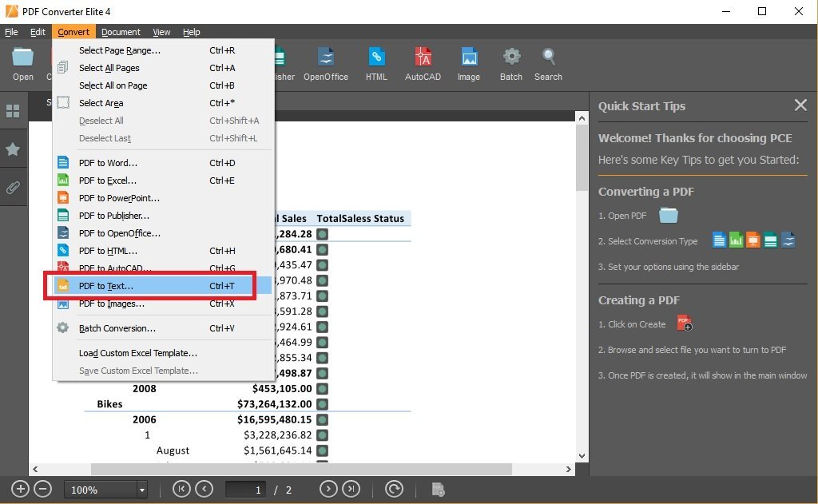This screenshot has width=818, height=504.
Task: Open the attachments paperclip sidebar panel
Action: coord(13,188)
